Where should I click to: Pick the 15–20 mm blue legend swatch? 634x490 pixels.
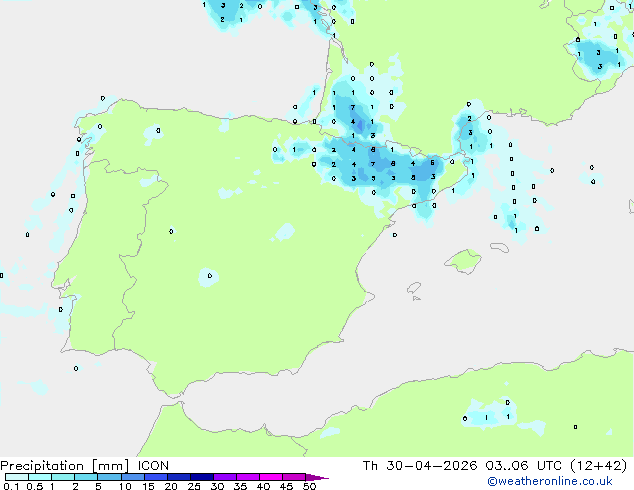[155, 477]
